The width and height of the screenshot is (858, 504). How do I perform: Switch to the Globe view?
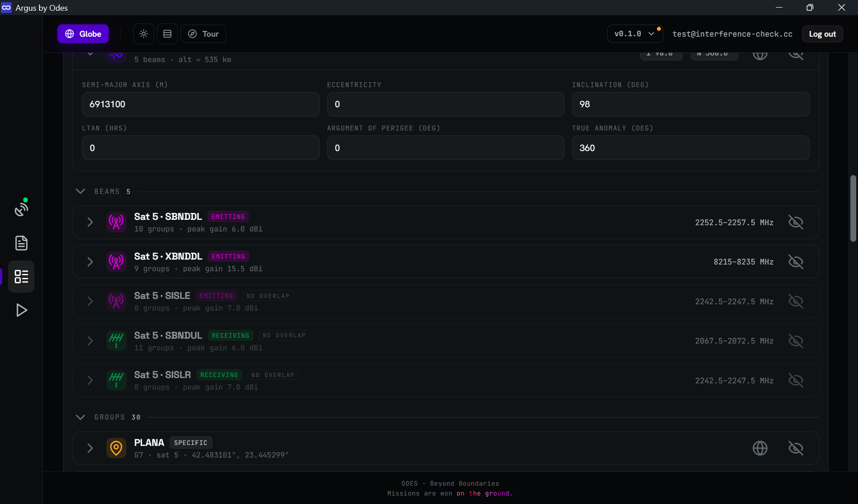click(x=83, y=34)
